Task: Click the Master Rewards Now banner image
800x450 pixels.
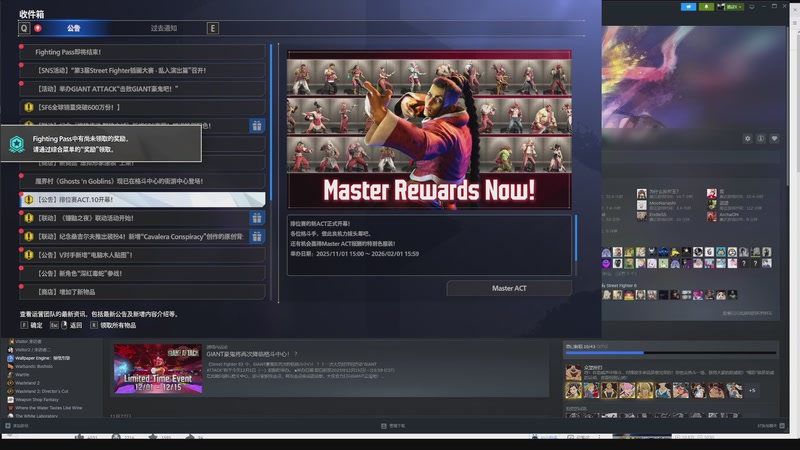Action: (x=429, y=130)
